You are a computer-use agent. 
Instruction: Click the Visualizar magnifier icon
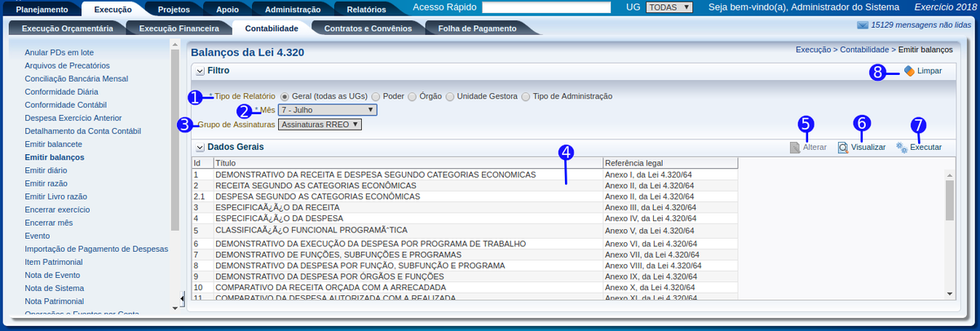(x=843, y=148)
